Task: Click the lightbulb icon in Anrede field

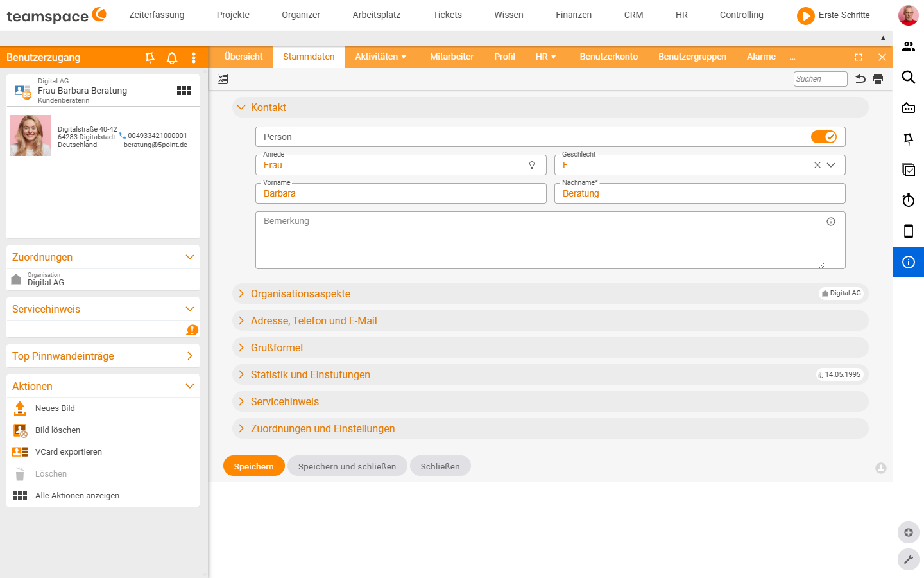Action: [532, 165]
